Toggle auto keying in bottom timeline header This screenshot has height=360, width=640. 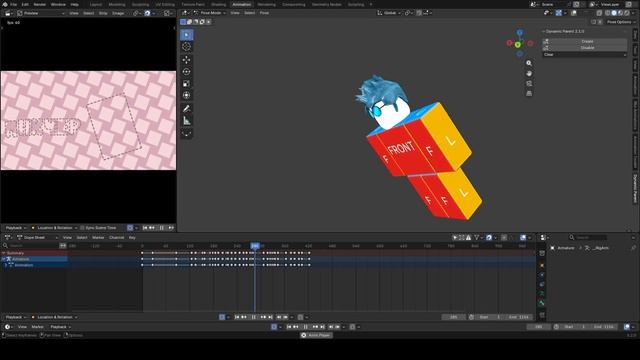point(274,327)
